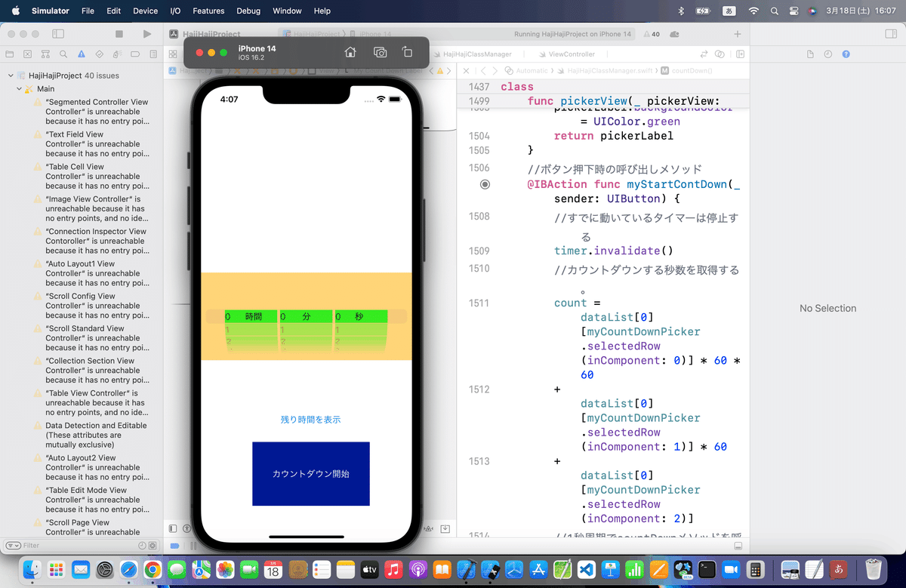Take a Simulator screenshot with camera icon
Screen dimensions: 906x588
pyautogui.click(x=381, y=52)
